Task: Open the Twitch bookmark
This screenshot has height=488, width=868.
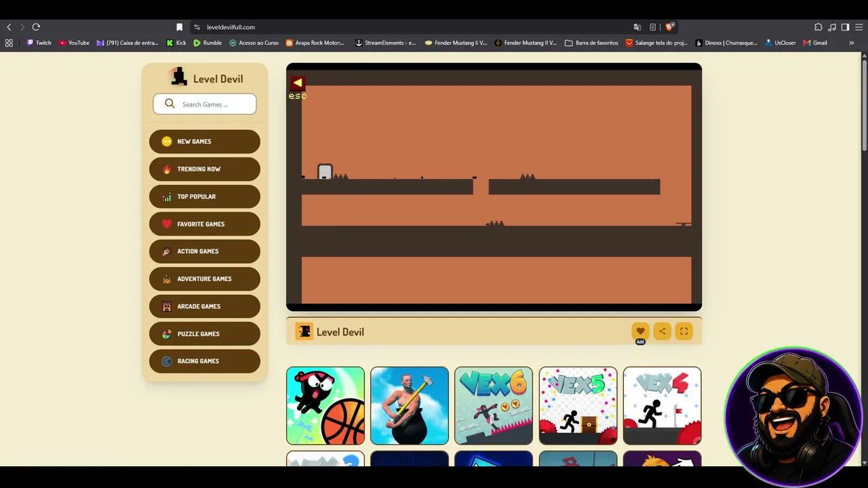Action: pos(39,43)
